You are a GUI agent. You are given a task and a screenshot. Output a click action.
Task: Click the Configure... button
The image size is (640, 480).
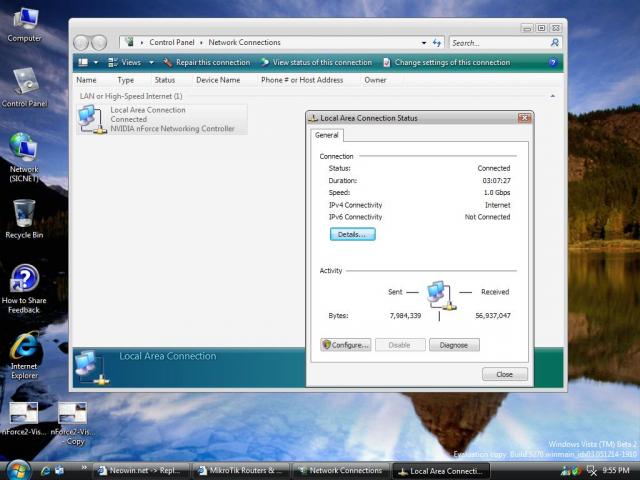346,345
